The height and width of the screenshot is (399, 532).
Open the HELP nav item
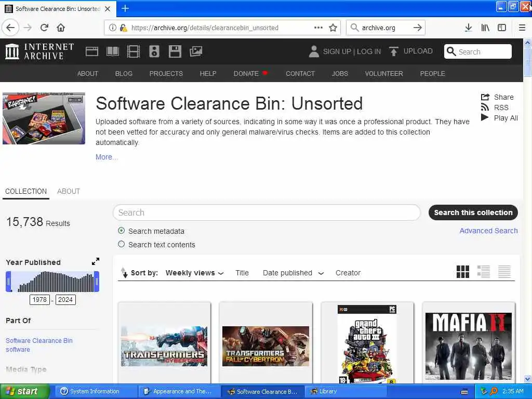pyautogui.click(x=208, y=74)
